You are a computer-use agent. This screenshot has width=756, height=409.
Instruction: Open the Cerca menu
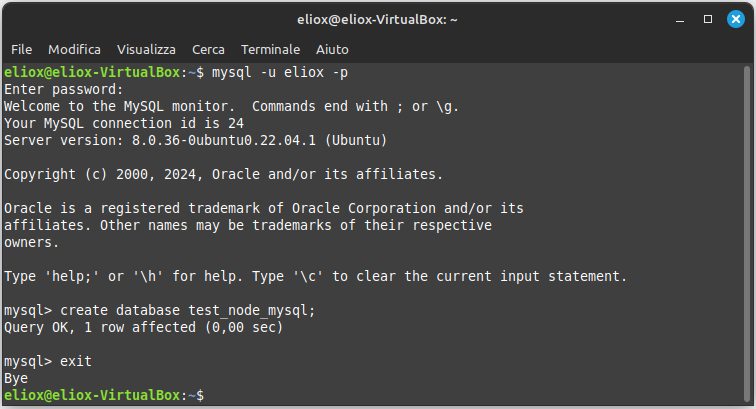coord(208,49)
